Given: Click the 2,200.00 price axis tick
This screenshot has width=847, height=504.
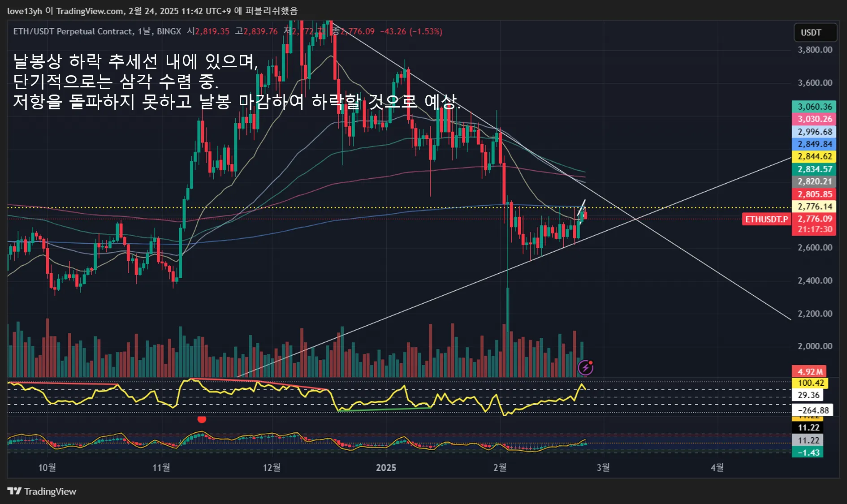Looking at the screenshot, I should [815, 314].
